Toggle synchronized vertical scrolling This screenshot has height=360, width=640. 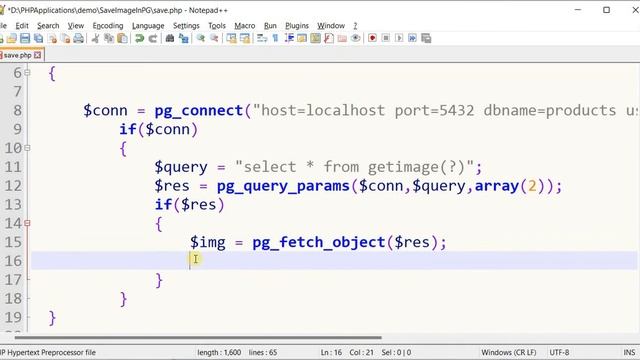[231, 38]
